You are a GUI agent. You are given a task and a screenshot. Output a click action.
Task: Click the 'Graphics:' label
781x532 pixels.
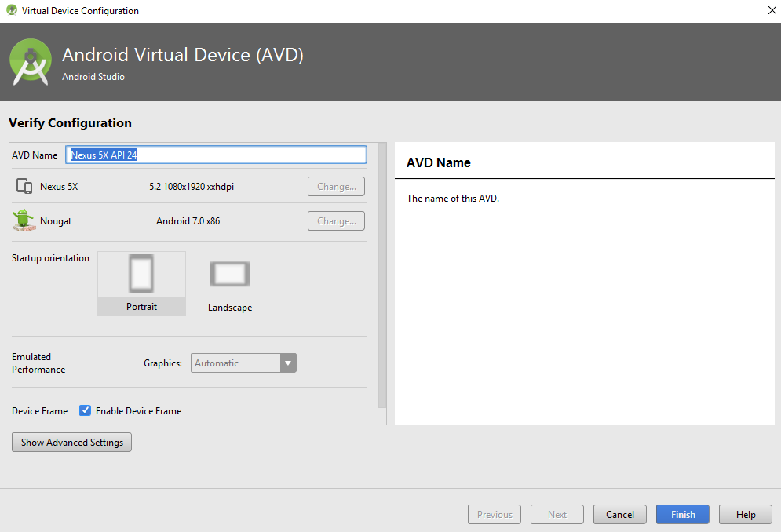point(163,363)
